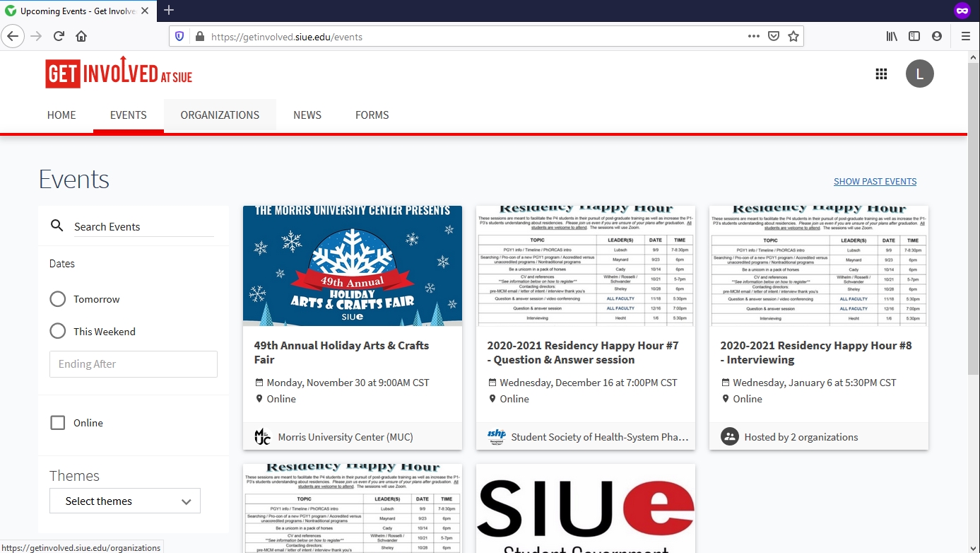The image size is (980, 553).
Task: Click the tracking protection shield icon
Action: pyautogui.click(x=179, y=36)
